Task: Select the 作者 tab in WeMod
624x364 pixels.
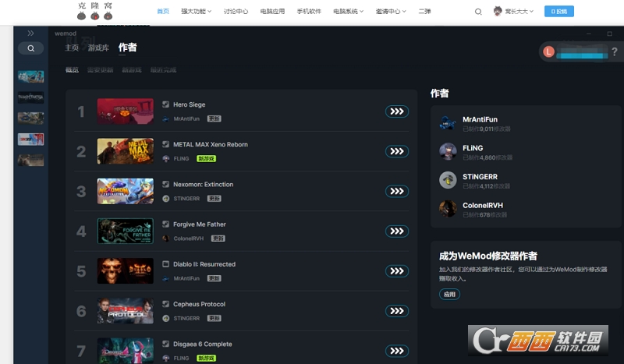Action: 127,48
